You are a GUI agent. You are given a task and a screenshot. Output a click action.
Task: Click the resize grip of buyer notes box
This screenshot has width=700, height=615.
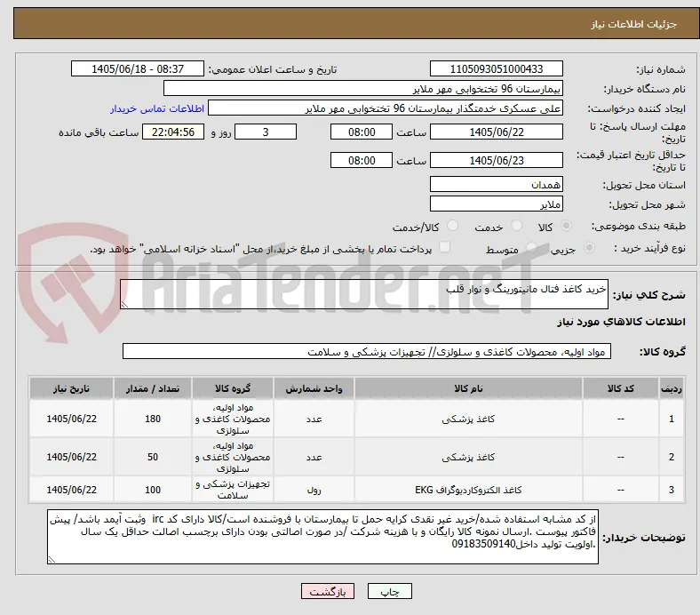(x=52, y=559)
